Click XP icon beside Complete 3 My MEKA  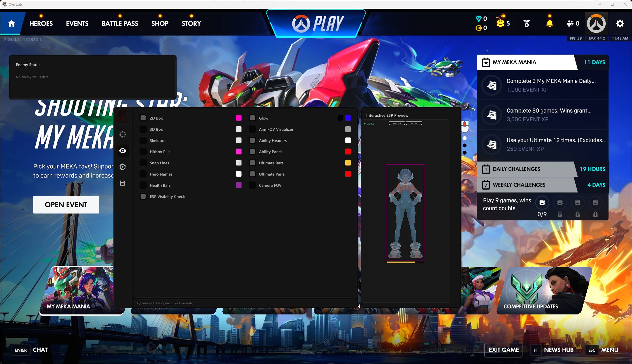pos(492,85)
